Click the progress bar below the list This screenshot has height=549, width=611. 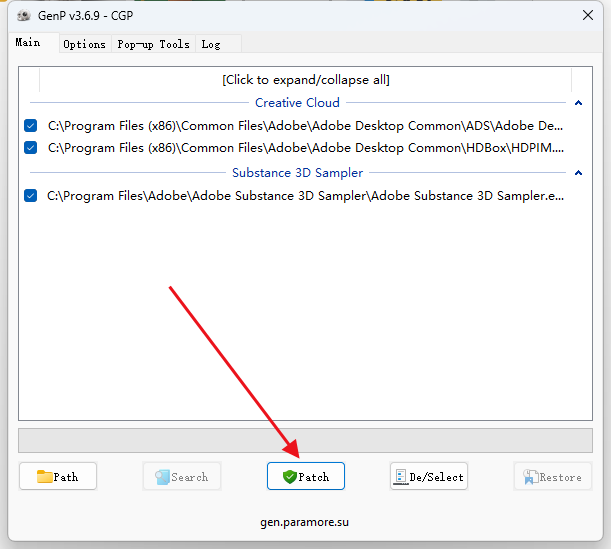tap(306, 441)
